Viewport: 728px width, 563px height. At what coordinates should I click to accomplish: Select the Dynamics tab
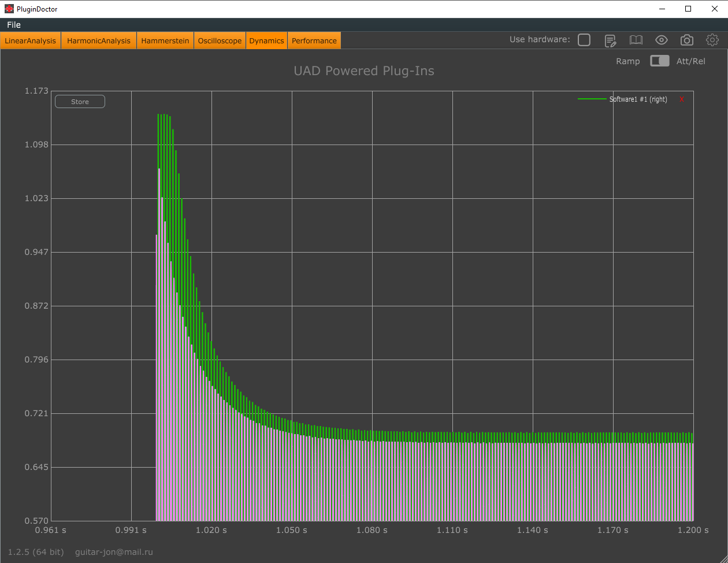267,40
